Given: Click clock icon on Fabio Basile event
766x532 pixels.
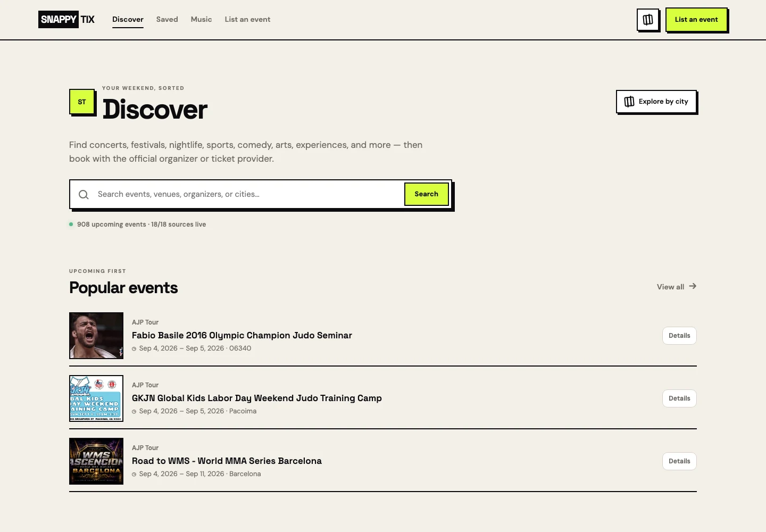Looking at the screenshot, I should [134, 349].
